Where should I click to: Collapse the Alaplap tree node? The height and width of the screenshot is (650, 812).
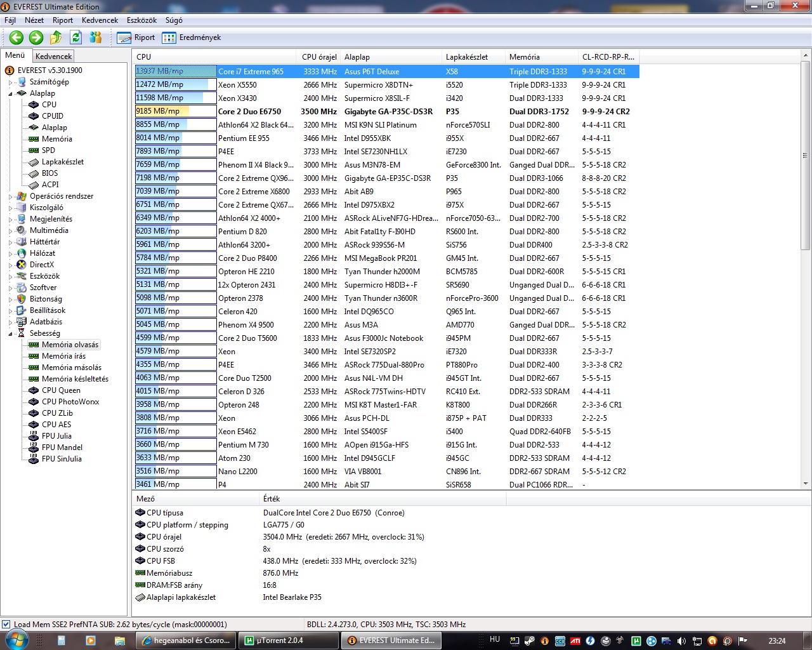coord(10,93)
